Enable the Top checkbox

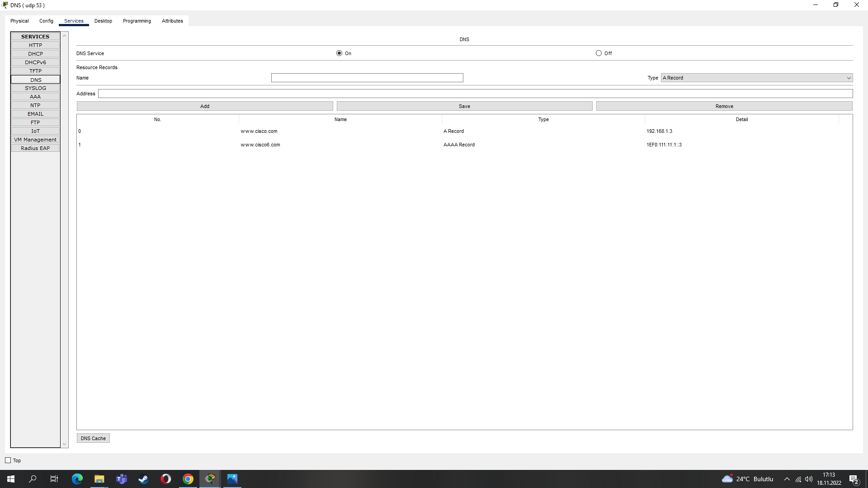pos(8,460)
